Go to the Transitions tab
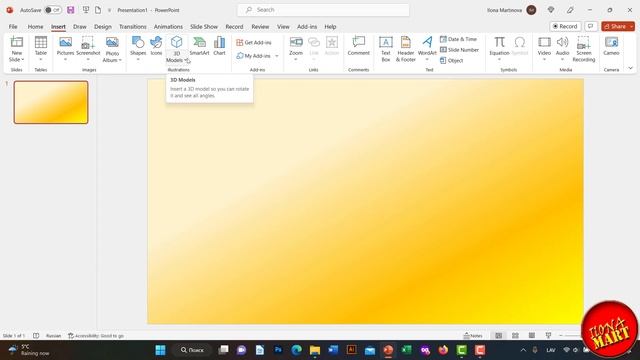This screenshot has width=640, height=360. [x=133, y=27]
